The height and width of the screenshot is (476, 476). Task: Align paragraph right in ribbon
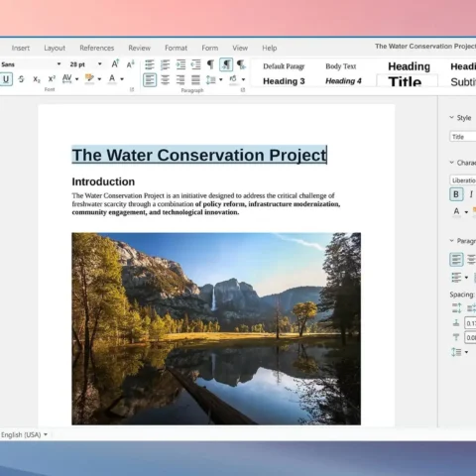[x=180, y=79]
